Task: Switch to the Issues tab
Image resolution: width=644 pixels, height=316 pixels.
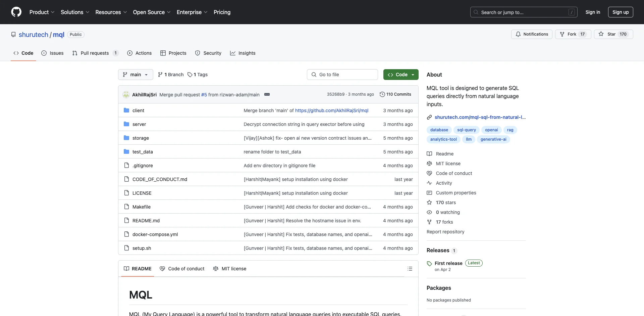Action: tap(52, 53)
